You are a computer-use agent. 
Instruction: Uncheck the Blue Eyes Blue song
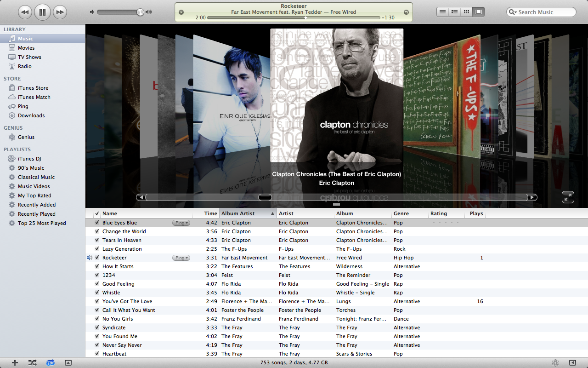point(97,223)
